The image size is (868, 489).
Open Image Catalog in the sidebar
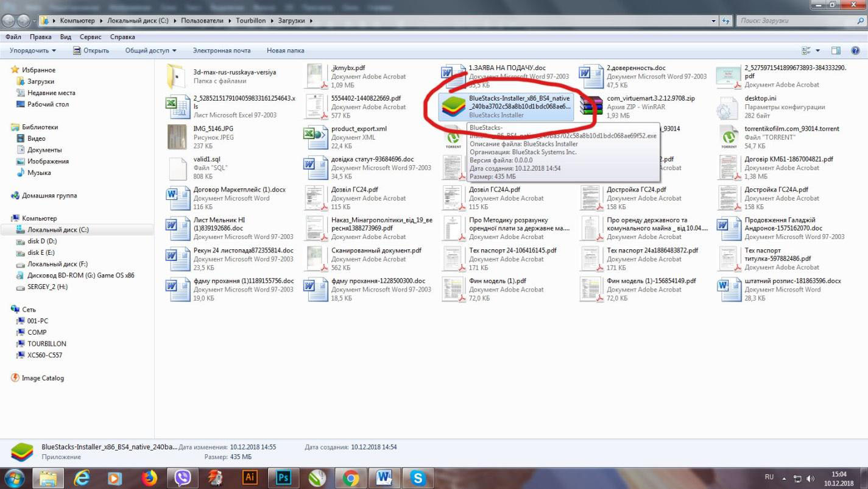(x=43, y=378)
